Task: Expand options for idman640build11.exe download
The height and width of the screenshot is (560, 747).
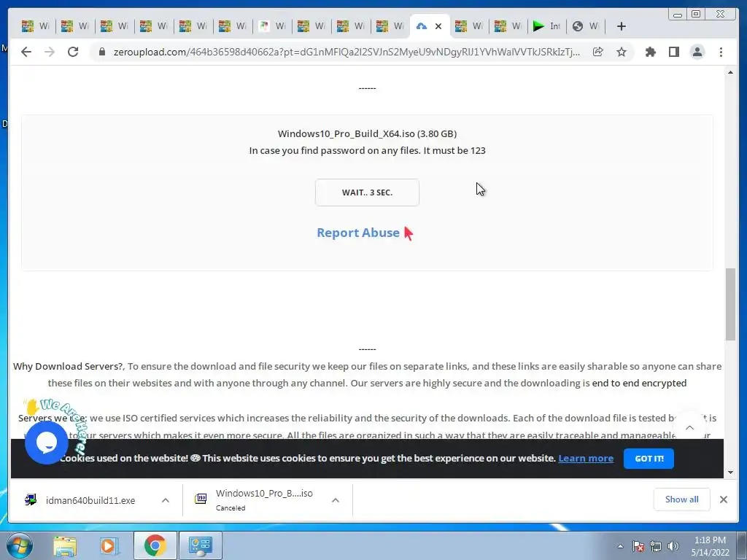Action: click(166, 500)
